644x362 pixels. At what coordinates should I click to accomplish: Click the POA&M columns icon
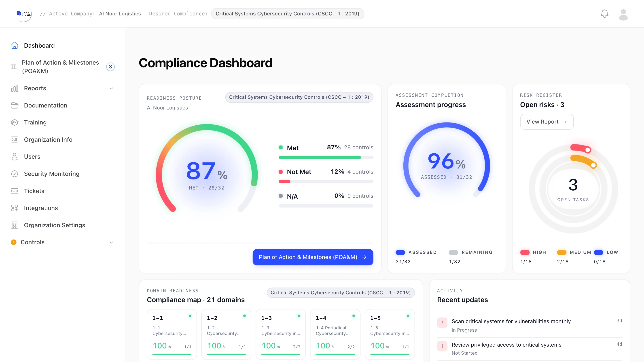13,67
